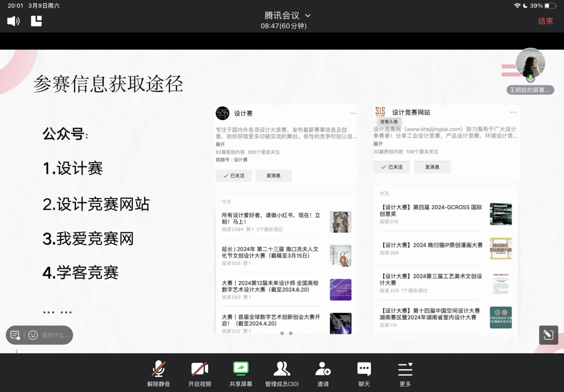Tap thumbnail beside 海口冼夫人 article
This screenshot has width=564, height=392.
click(340, 256)
